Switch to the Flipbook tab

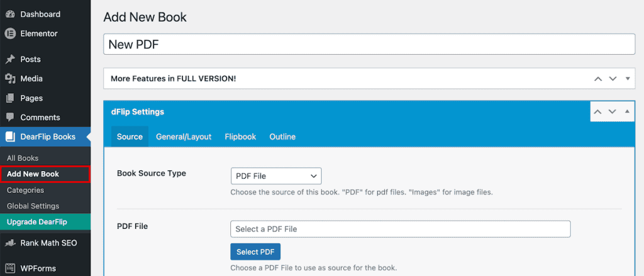click(x=240, y=137)
